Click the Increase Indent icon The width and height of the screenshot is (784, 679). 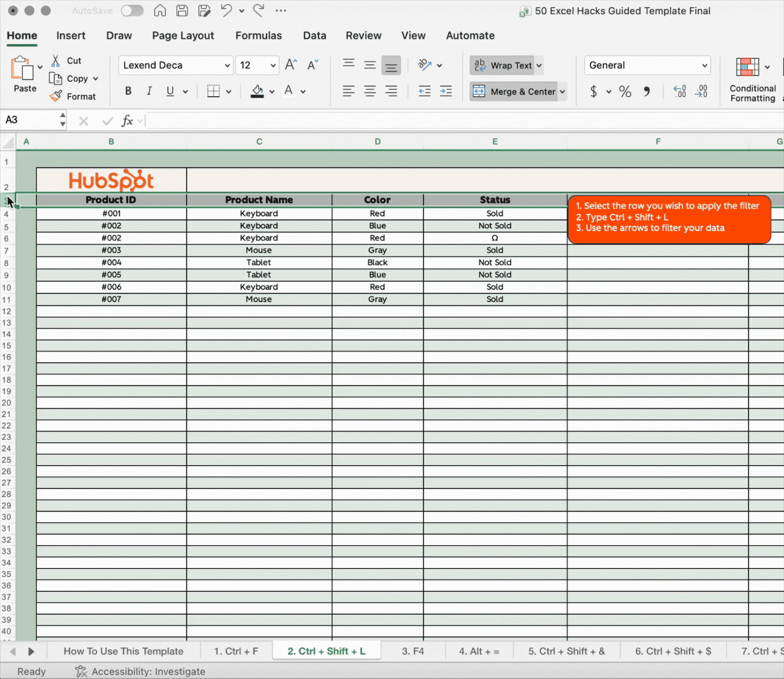pyautogui.click(x=446, y=91)
